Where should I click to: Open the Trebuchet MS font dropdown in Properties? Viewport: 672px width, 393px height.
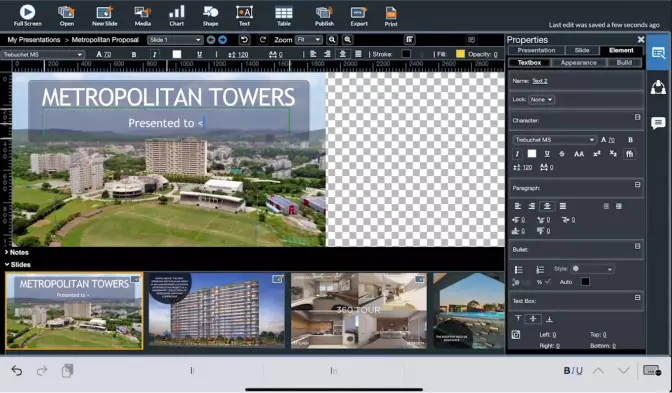(x=554, y=140)
